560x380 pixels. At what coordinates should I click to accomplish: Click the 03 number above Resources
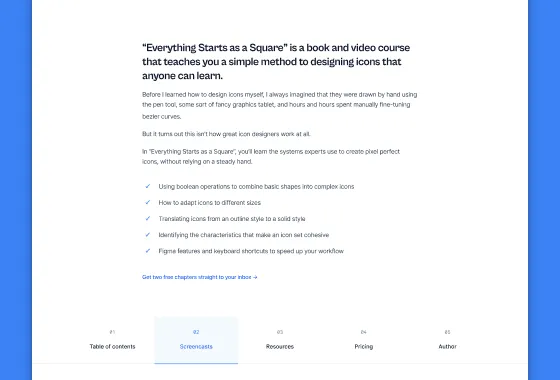(280, 332)
